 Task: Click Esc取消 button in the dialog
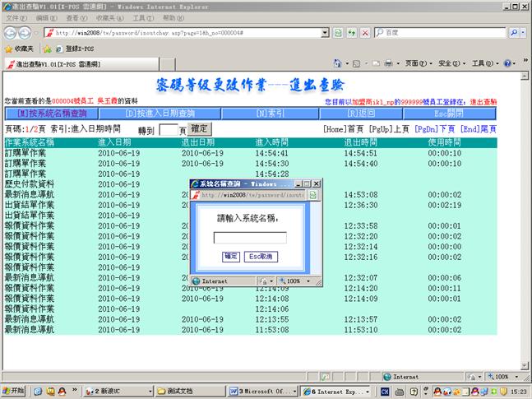[261, 257]
